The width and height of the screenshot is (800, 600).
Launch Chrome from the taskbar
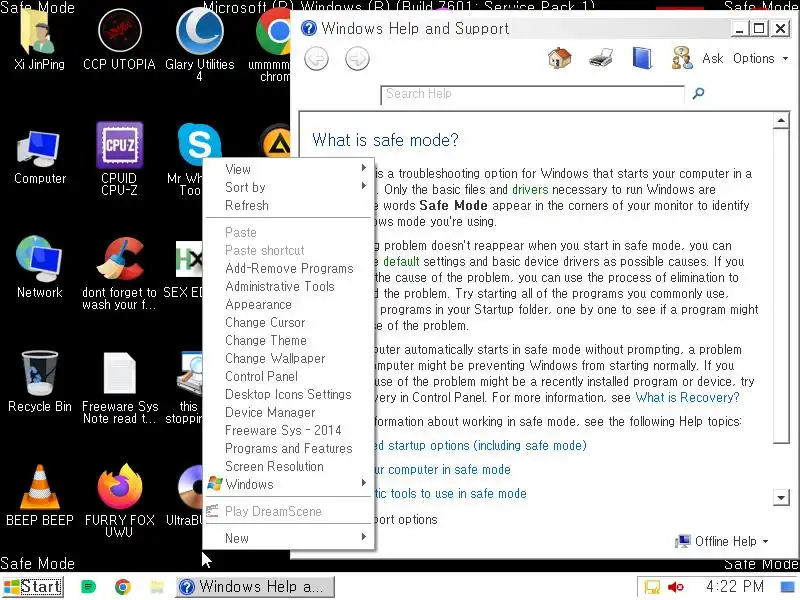[x=122, y=587]
